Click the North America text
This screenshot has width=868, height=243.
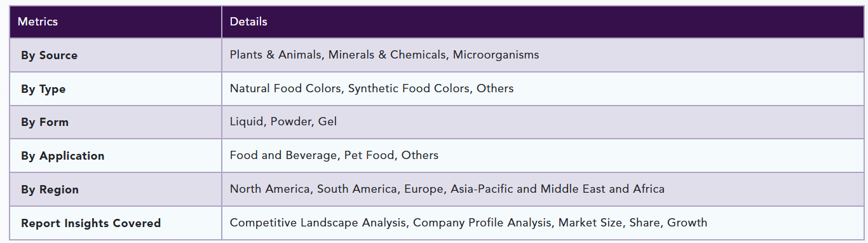270,189
